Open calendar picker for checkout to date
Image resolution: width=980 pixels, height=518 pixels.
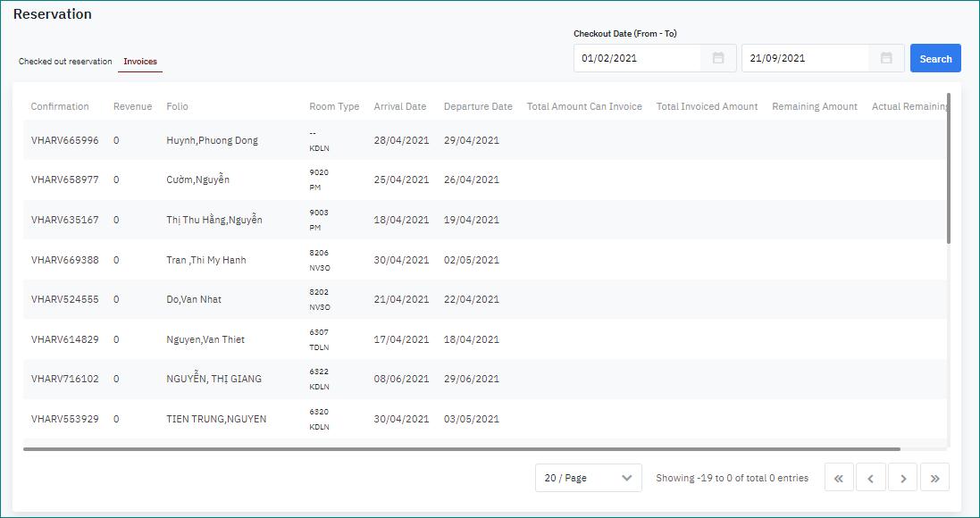point(886,58)
